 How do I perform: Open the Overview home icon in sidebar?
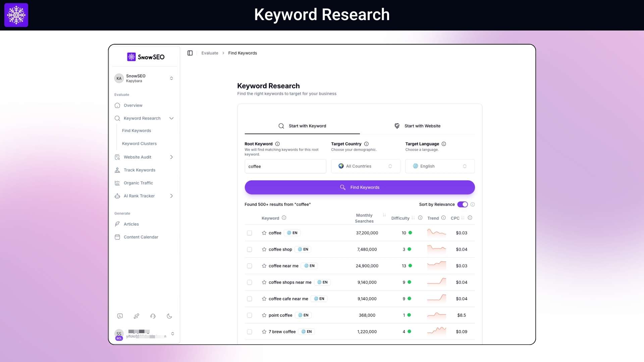click(117, 105)
